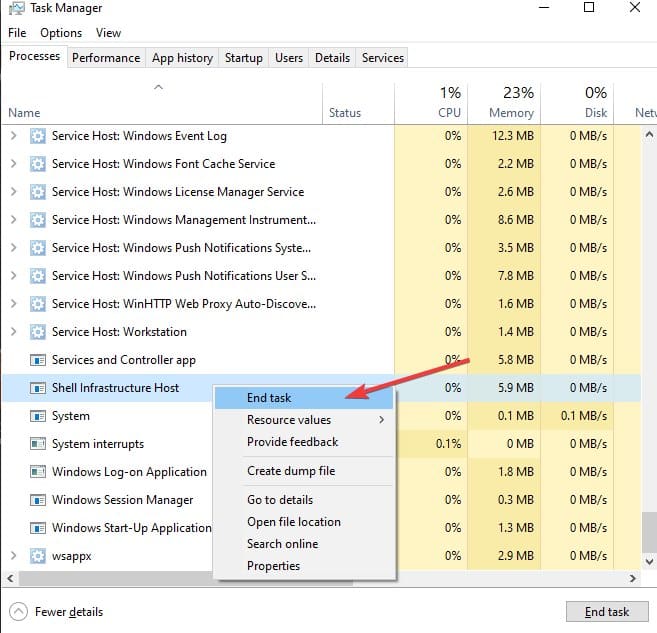Expand Service Host: Windows Management Instrument row

[x=13, y=220]
